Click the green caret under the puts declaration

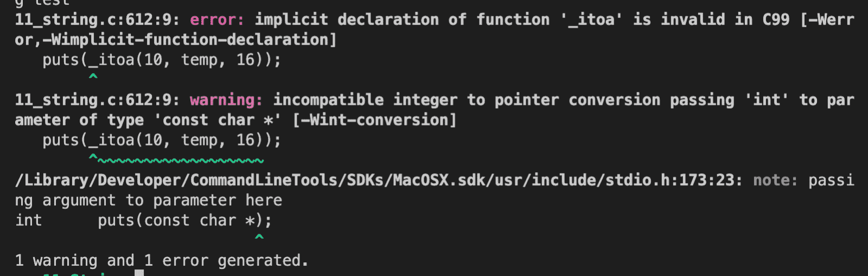point(259,237)
